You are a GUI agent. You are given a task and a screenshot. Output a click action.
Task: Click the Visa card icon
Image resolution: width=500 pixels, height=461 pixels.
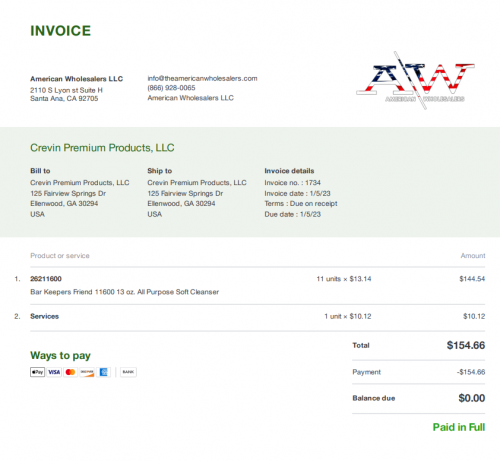point(54,372)
